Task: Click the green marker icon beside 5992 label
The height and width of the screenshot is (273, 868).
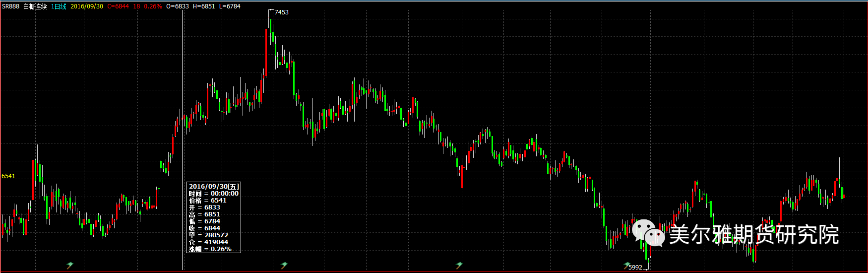Action: click(x=626, y=266)
